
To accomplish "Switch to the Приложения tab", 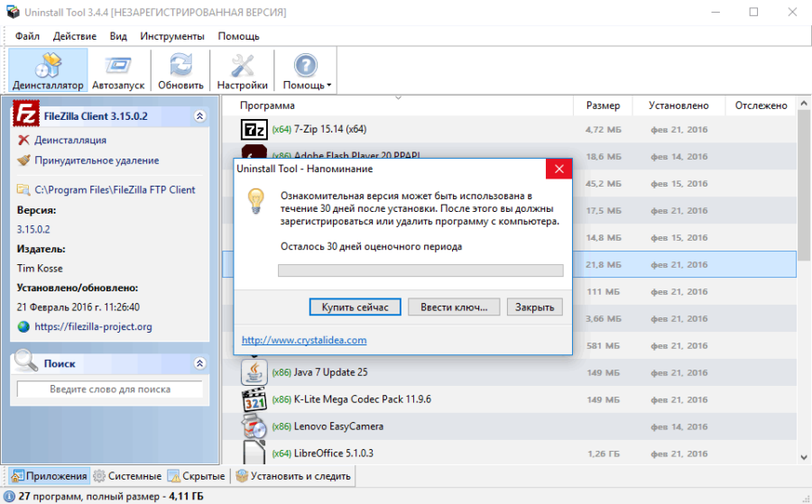I will 50,476.
